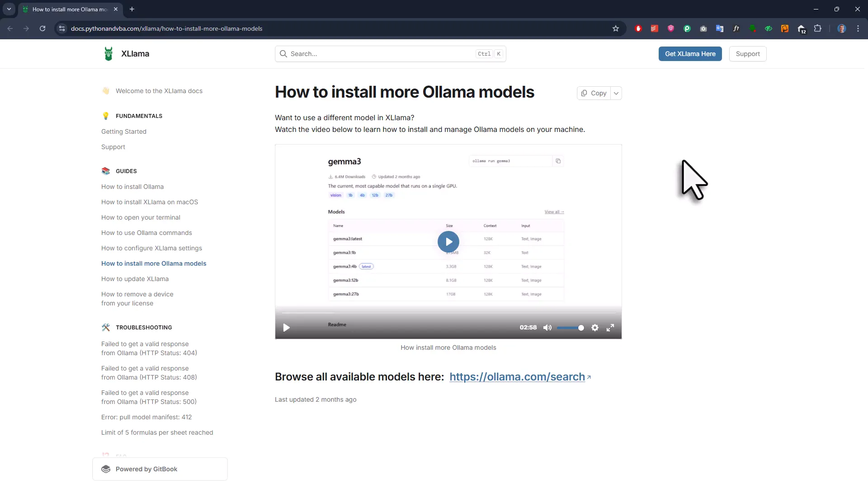The width and height of the screenshot is (868, 488).
Task: Play the gemma3 tutorial video
Action: pos(448,241)
